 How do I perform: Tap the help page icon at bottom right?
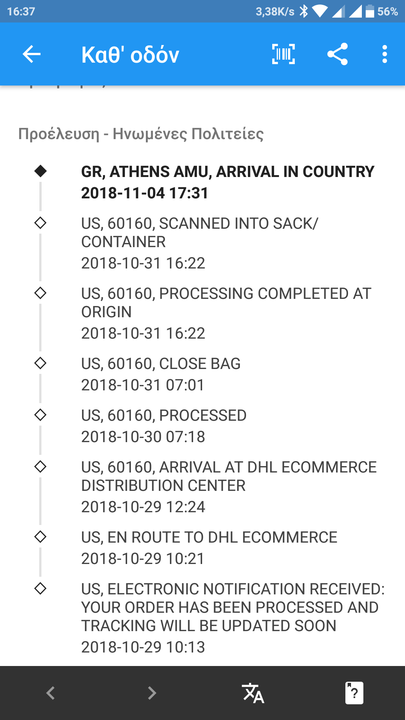click(x=354, y=693)
